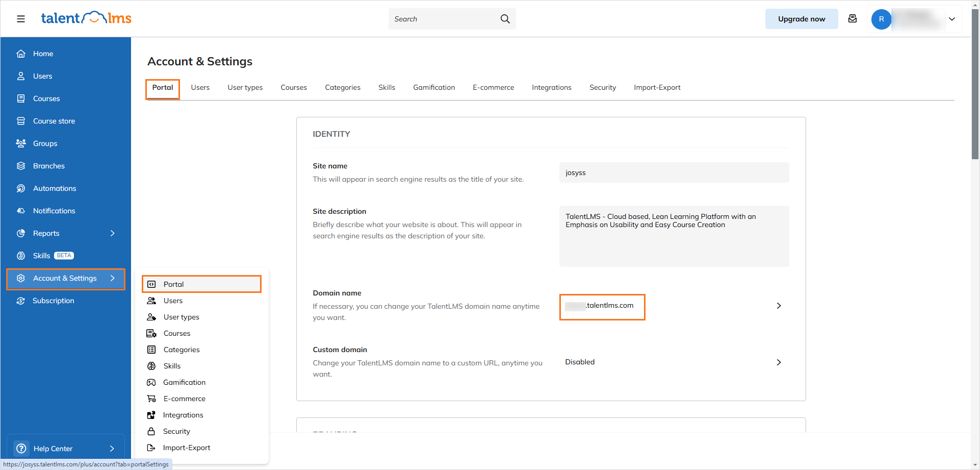Click the Upgrade now button
The height and width of the screenshot is (470, 980).
(802, 19)
